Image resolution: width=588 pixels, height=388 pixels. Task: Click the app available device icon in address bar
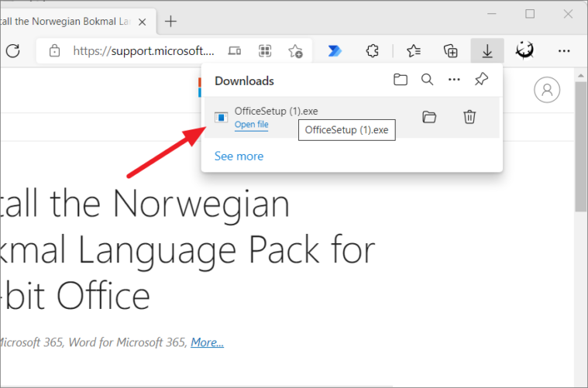click(235, 50)
